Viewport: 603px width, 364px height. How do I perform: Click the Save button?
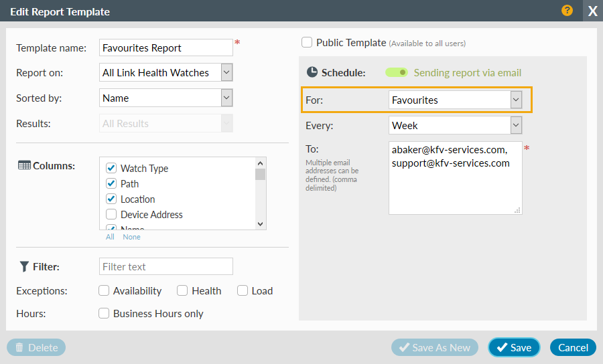click(x=514, y=347)
